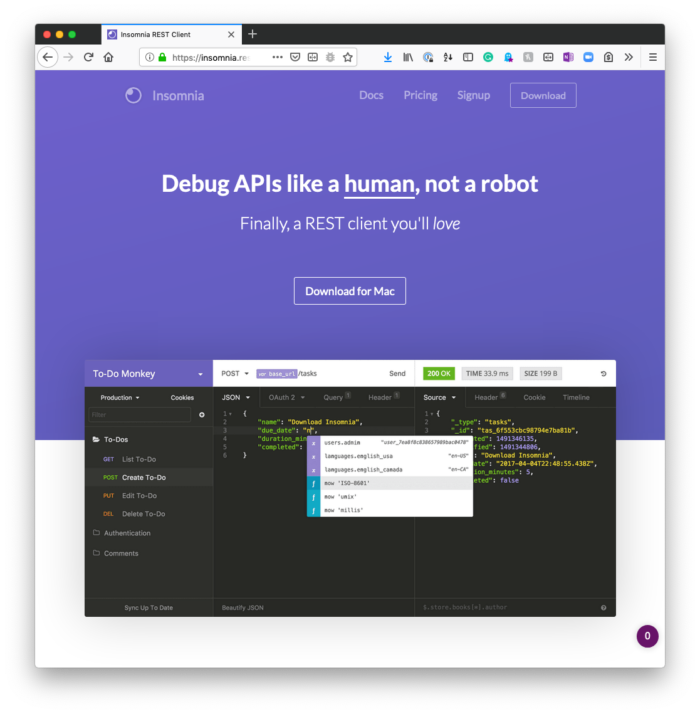Switch to the response Header tab

(490, 398)
